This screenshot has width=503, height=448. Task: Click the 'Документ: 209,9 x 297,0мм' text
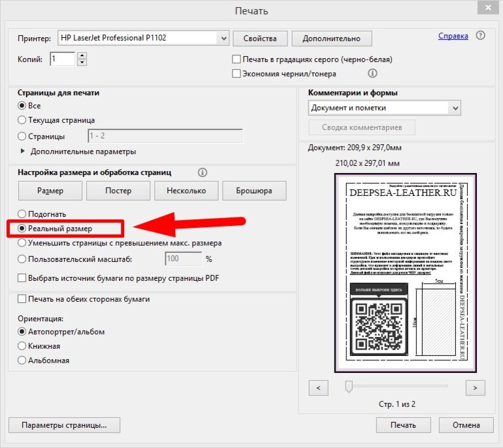tap(355, 148)
